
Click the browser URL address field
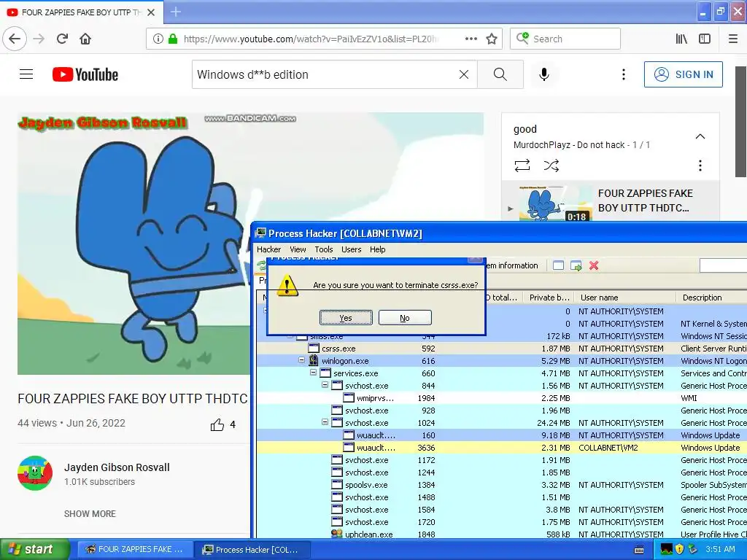tap(309, 39)
